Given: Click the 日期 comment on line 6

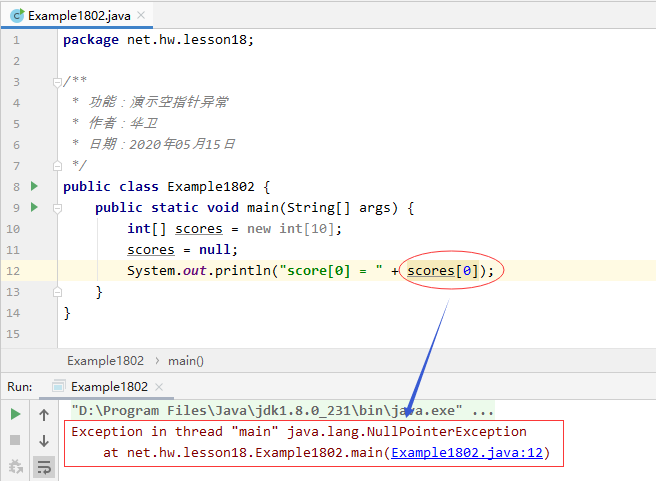Looking at the screenshot, I should [x=161, y=144].
